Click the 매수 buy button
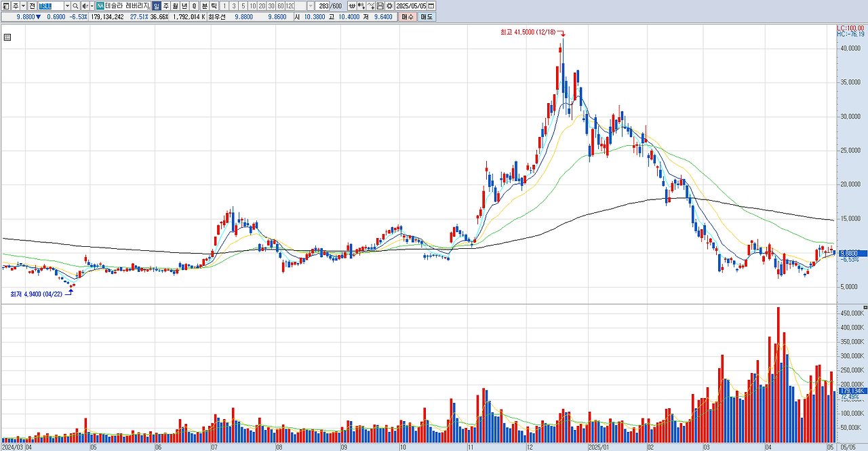This screenshot has height=451, width=868. tap(407, 16)
